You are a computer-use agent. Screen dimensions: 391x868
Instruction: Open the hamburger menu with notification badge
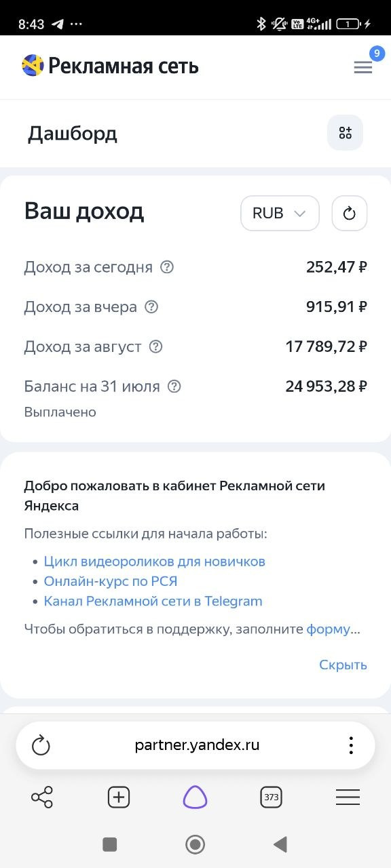tap(363, 67)
